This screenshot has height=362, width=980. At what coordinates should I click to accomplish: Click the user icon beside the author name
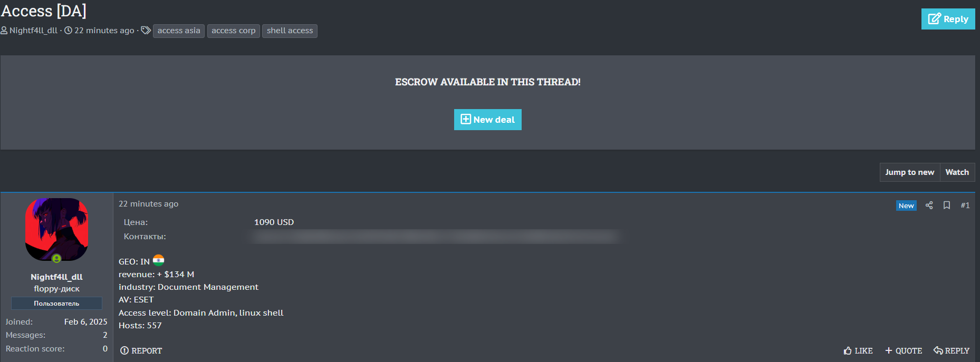click(x=4, y=31)
